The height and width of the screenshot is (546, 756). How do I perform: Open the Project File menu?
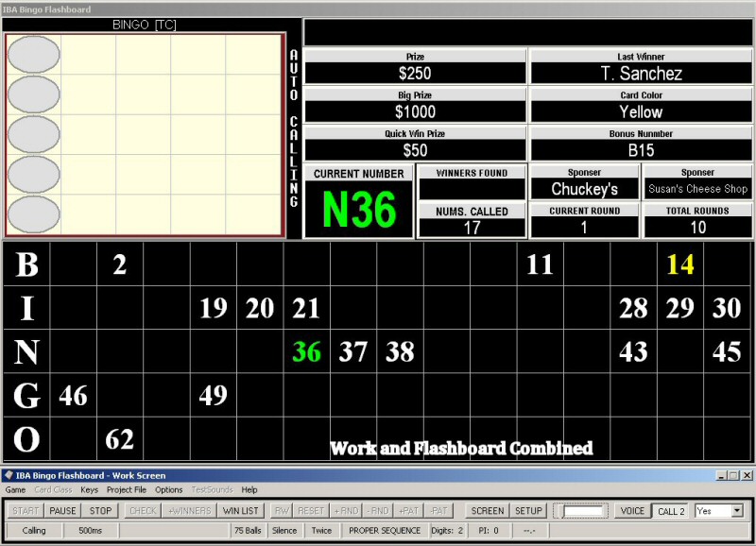[x=128, y=489]
